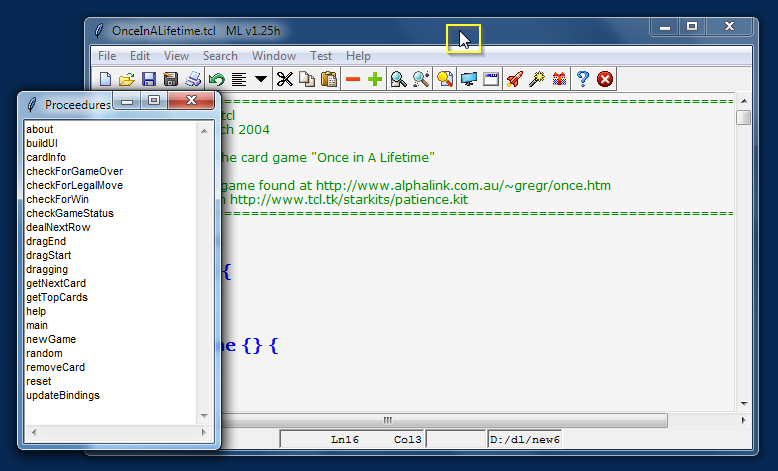Viewport: 778px width, 471px height.
Task: Open help with the blue question mark
Action: click(583, 79)
